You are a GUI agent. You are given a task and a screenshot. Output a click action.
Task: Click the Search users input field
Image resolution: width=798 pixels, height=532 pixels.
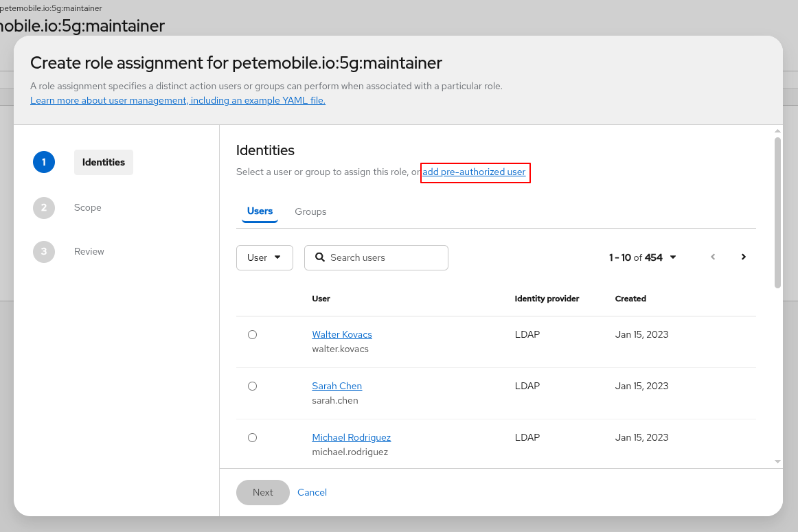coord(385,257)
